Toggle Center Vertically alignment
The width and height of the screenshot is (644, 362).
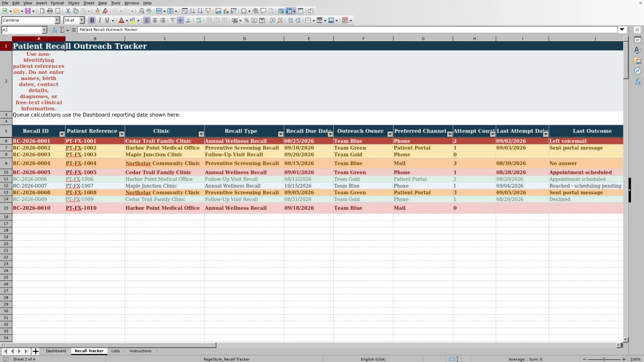(x=180, y=20)
